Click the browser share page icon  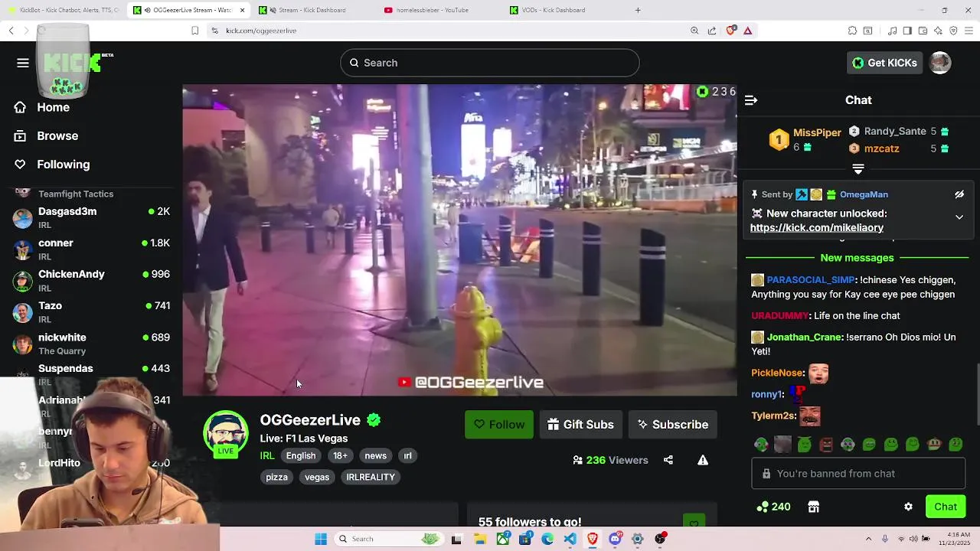tap(712, 31)
